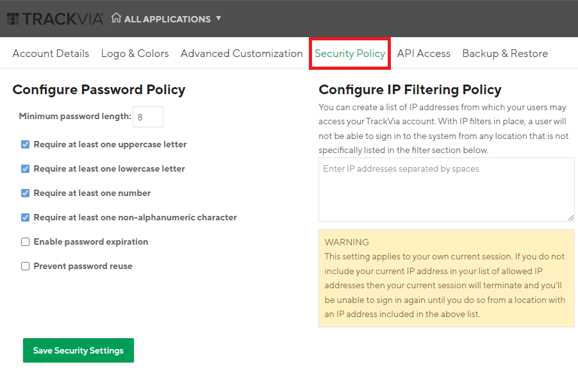Click the Save Security Settings button

tap(79, 350)
